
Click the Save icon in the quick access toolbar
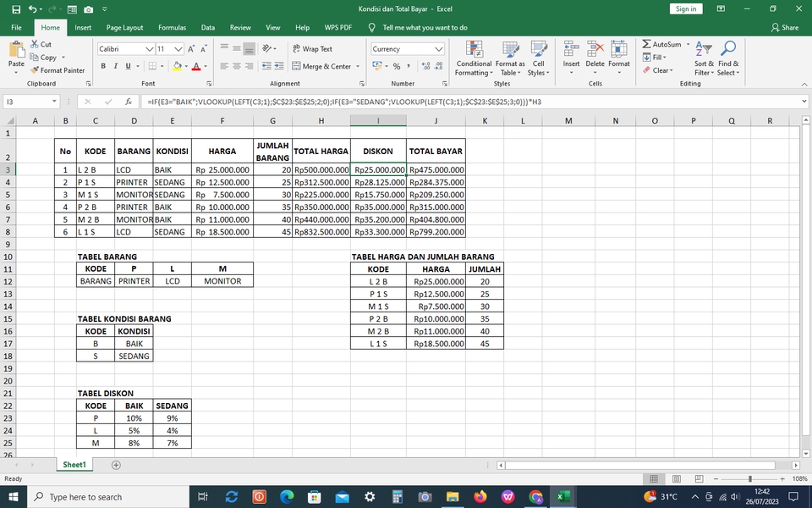pyautogui.click(x=15, y=8)
